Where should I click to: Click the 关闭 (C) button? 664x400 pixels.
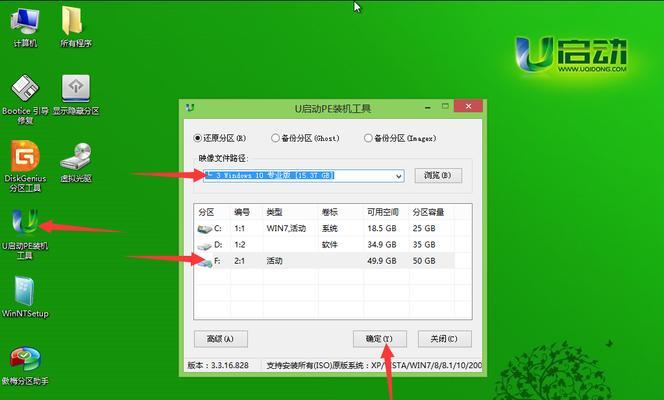(x=444, y=339)
